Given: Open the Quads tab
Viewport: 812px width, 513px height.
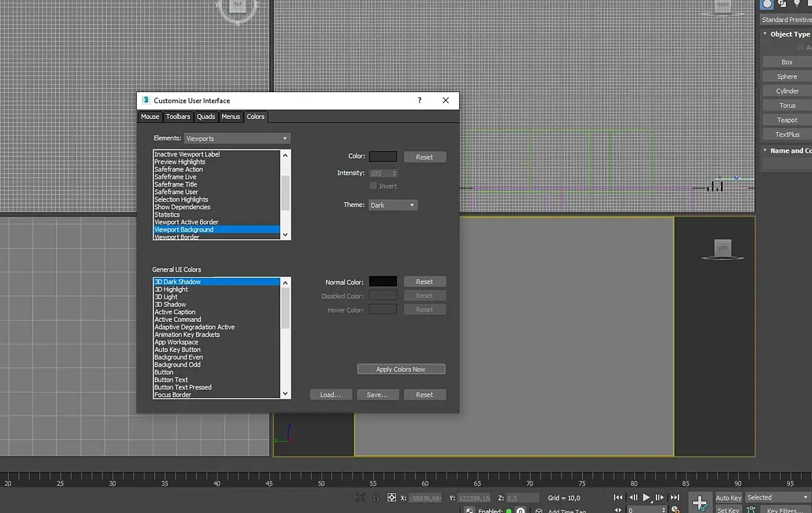Looking at the screenshot, I should [206, 117].
